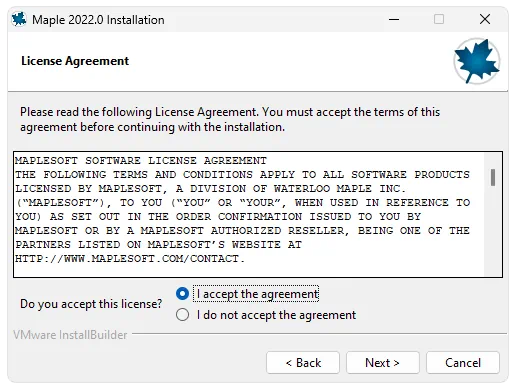Choose "I do not accept the agreement" option

pos(182,315)
